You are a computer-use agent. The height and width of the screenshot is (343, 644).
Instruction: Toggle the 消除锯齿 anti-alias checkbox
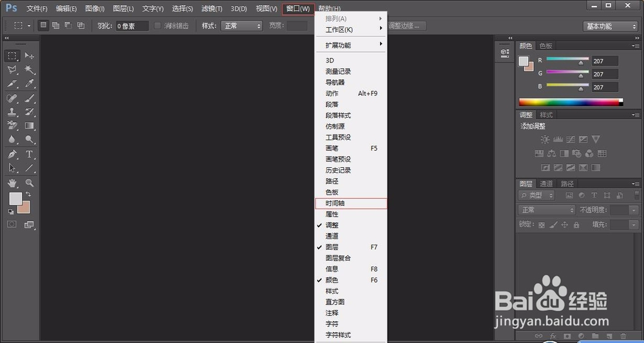click(157, 26)
